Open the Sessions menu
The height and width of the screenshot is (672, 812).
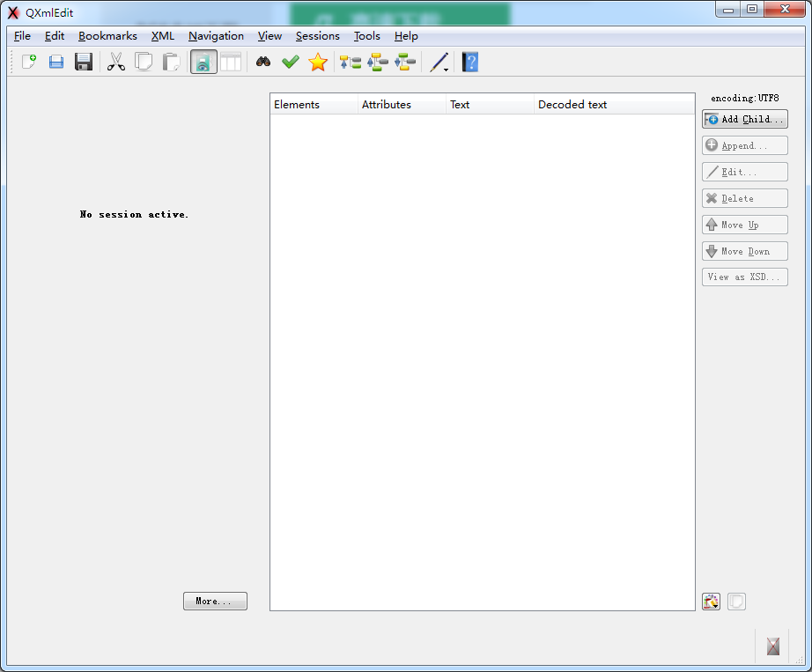[x=317, y=36]
